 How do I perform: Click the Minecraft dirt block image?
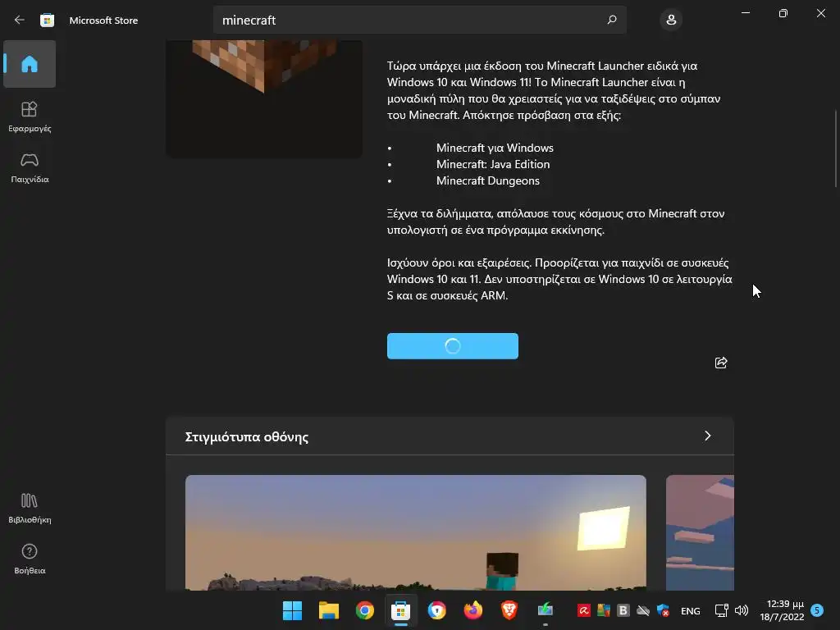point(264,98)
